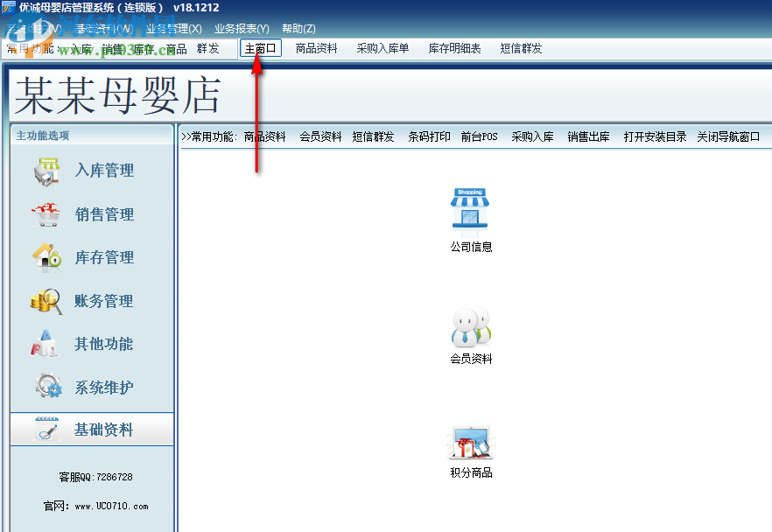Open 前台POS from the quick links
Image resolution: width=772 pixels, height=532 pixels.
(x=480, y=136)
